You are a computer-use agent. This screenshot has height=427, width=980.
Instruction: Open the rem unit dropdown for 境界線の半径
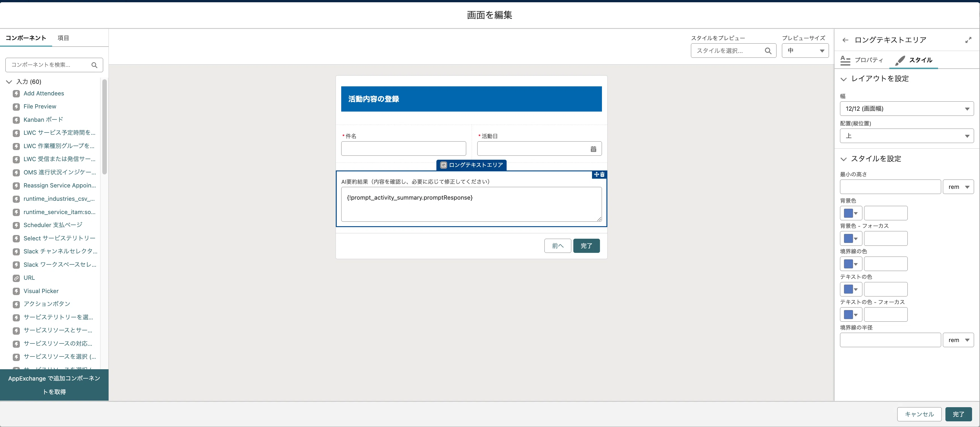(958, 340)
